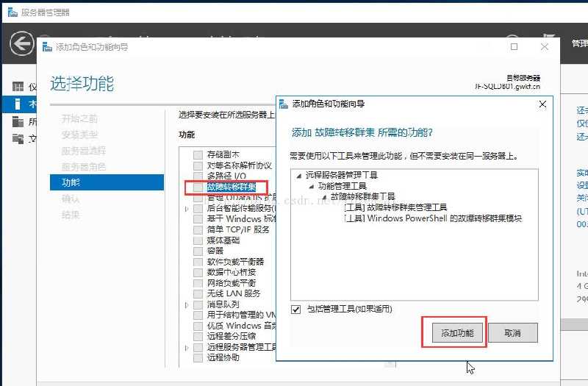This screenshot has width=588, height=386.
Task: Check the 故障转移群集 feature checkbox
Action: 197,187
